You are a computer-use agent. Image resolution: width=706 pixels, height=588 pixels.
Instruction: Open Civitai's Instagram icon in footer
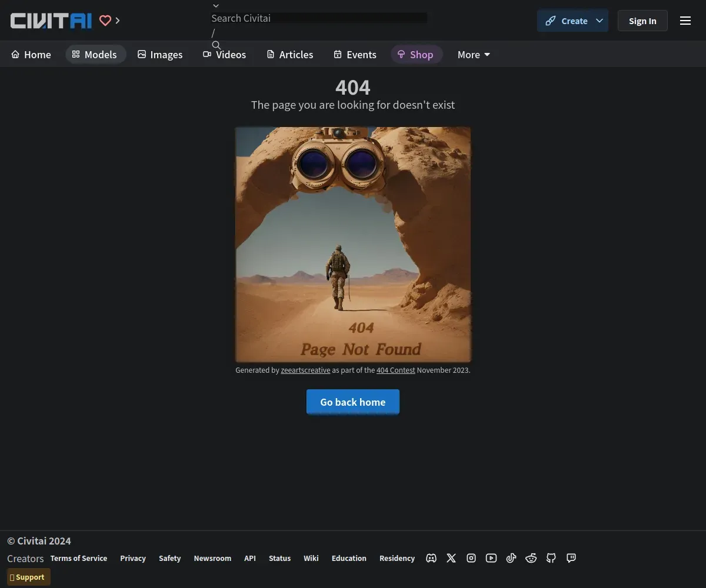point(471,558)
